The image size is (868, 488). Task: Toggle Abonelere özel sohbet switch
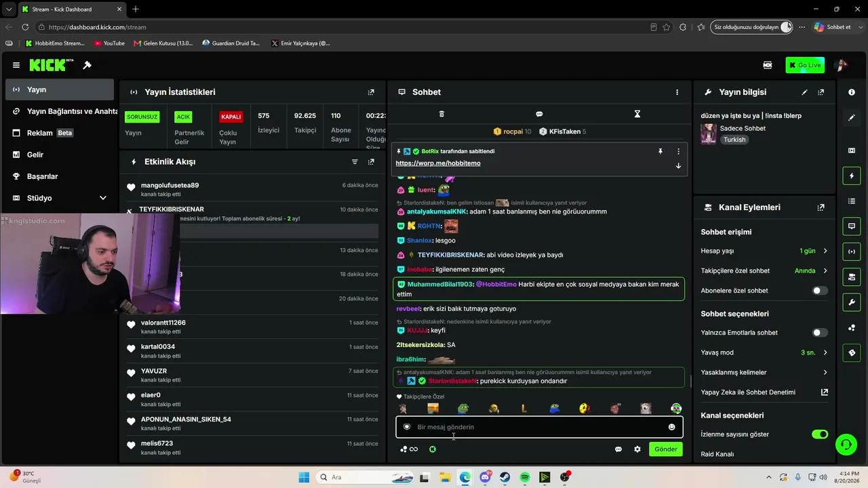tap(820, 291)
